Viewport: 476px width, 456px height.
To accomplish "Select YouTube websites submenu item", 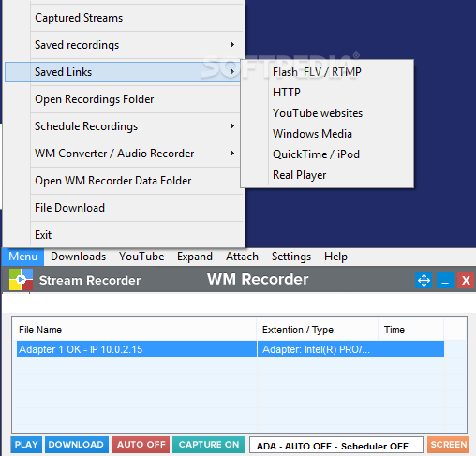I will [x=327, y=113].
